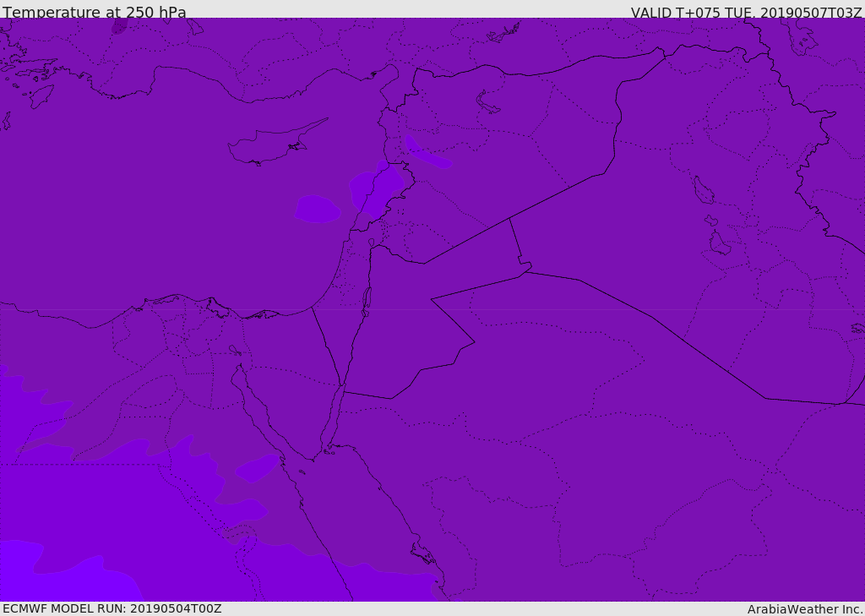
Task: Click the dark spot near the top-left edge
Action: pos(119,26)
